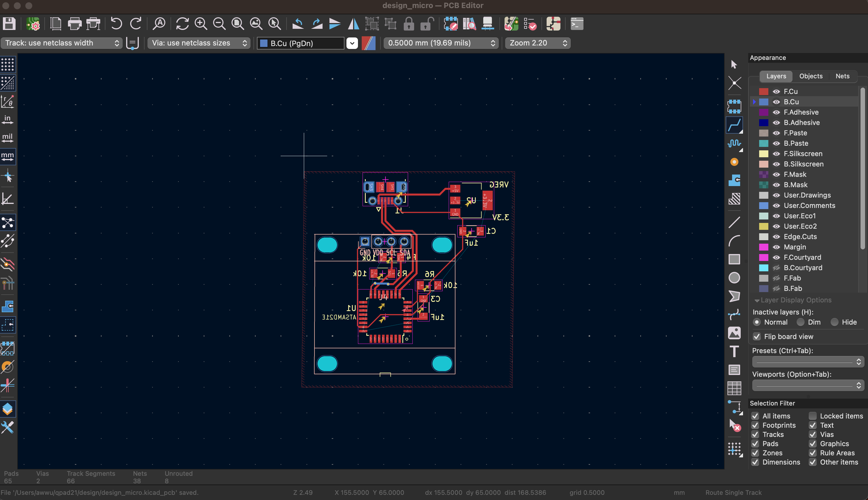Activate the Add Via tool
Image resolution: width=868 pixels, height=500 pixels.
pyautogui.click(x=735, y=161)
